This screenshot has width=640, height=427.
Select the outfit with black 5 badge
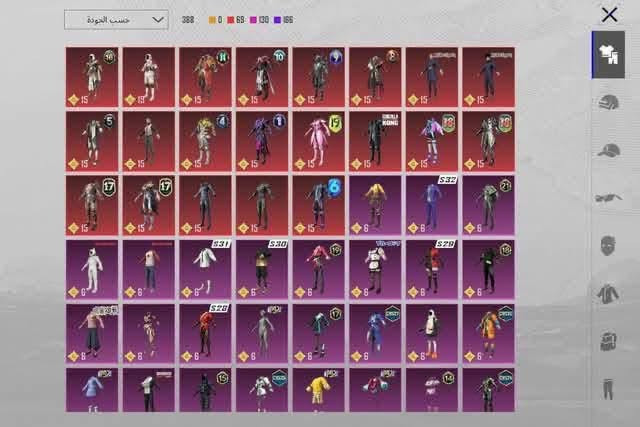[92, 141]
